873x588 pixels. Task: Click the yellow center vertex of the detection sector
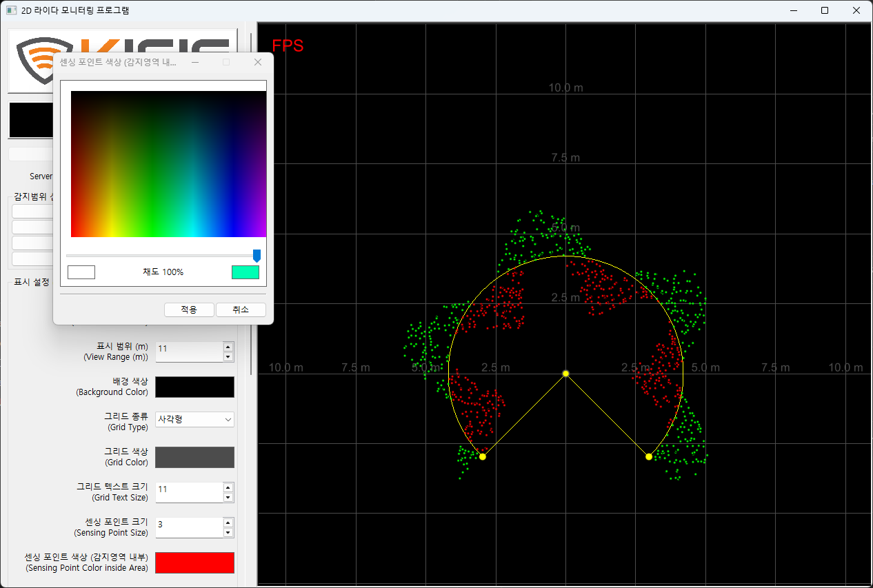pos(565,374)
